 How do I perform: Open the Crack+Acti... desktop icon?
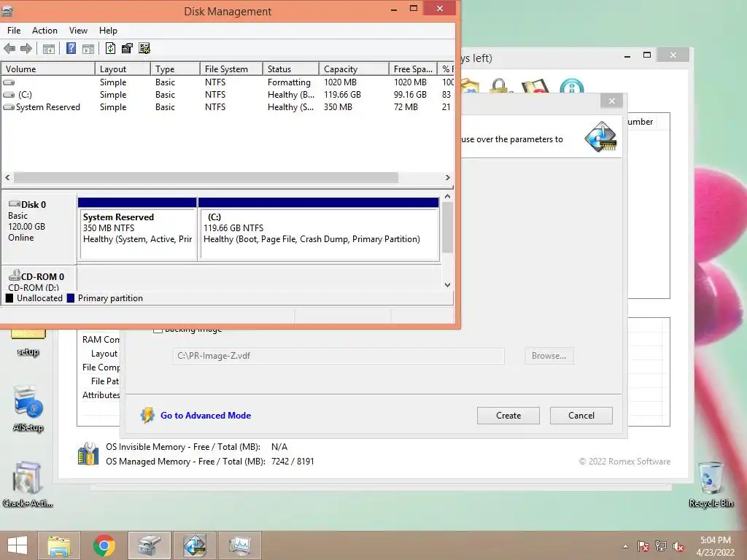point(28,484)
